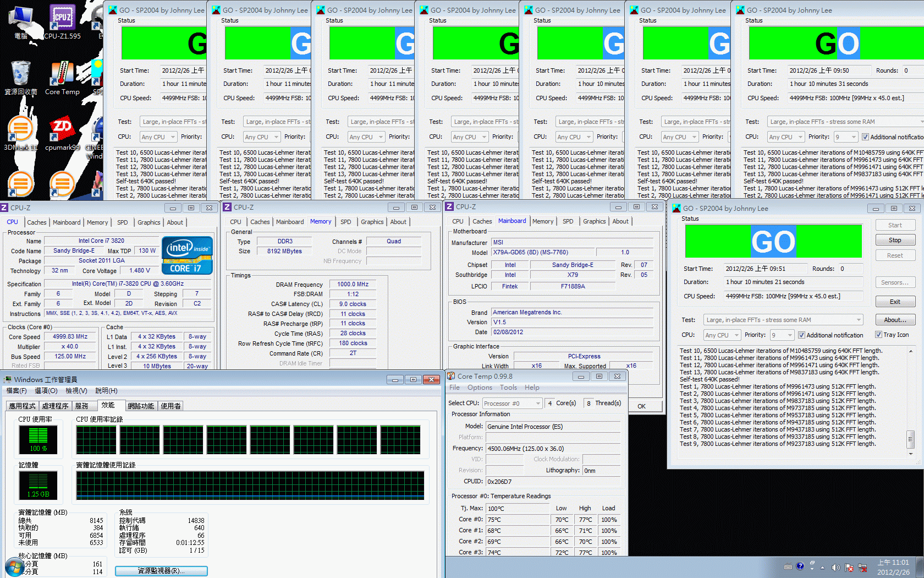Click the SP2004 log scroll-up arrow

910,351
